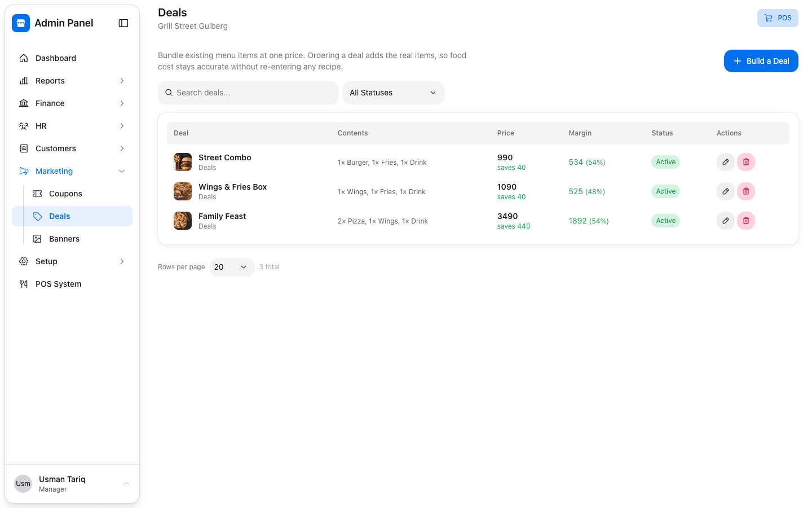This screenshot has height=508, width=812.
Task: Expand the Customers submenu chevron
Action: [x=122, y=148]
